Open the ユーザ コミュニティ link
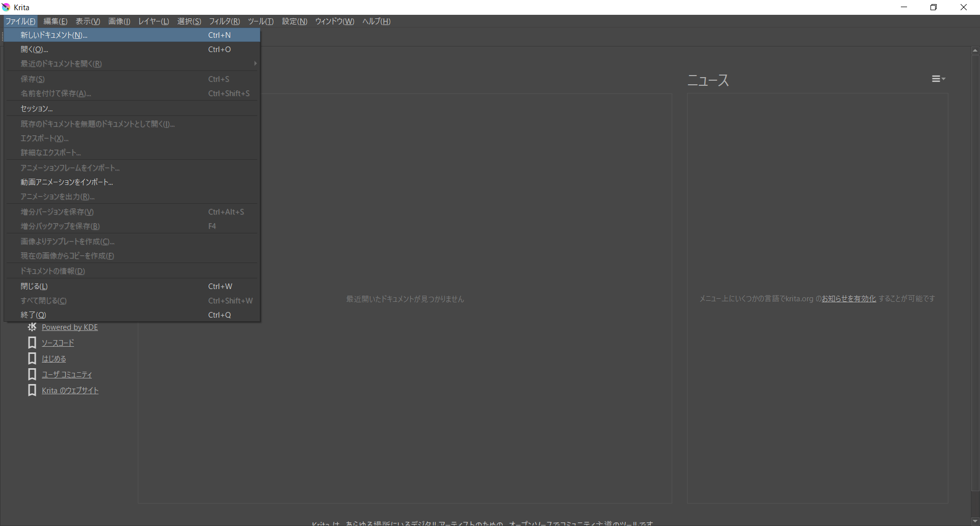 click(67, 375)
